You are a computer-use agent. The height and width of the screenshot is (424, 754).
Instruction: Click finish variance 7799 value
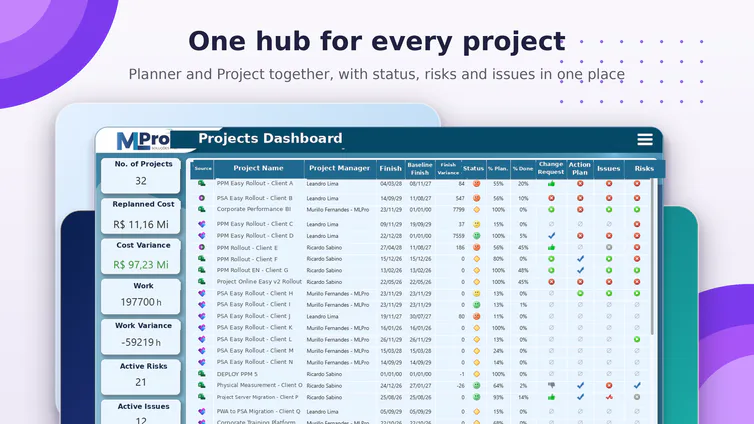tap(459, 210)
